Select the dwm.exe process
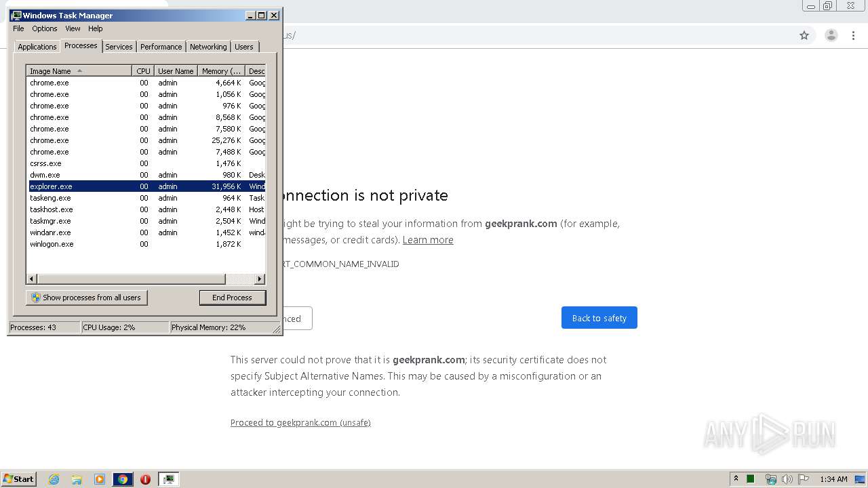Screen dimensions: 868x488 (x=146, y=175)
